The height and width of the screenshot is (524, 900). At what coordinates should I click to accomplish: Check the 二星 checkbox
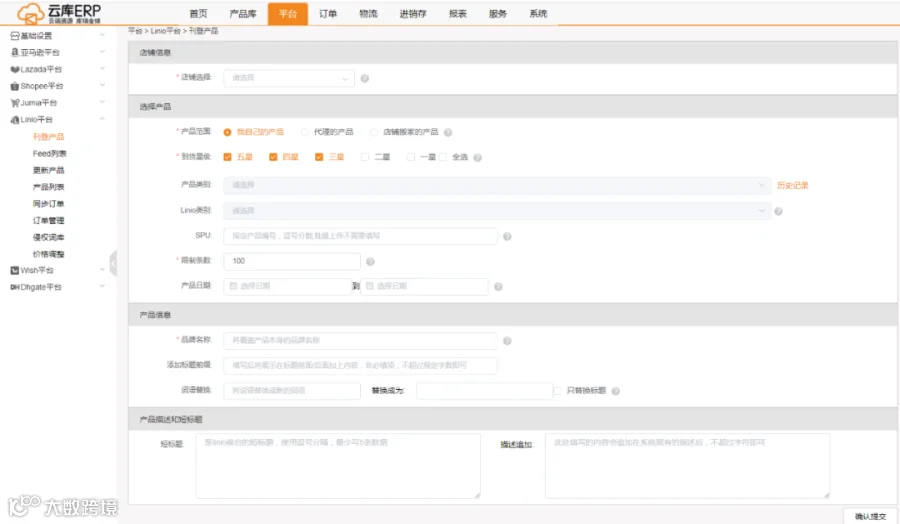pos(365,157)
